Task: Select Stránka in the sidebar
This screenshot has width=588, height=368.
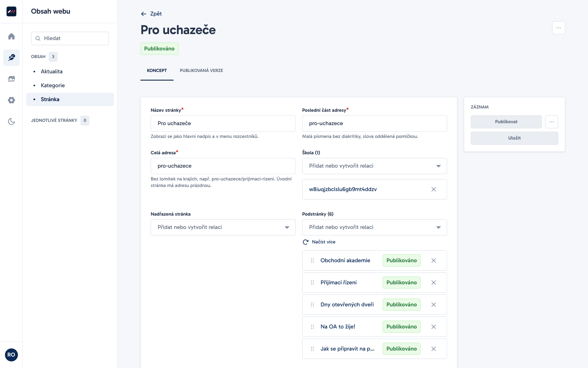Action: pyautogui.click(x=70, y=99)
